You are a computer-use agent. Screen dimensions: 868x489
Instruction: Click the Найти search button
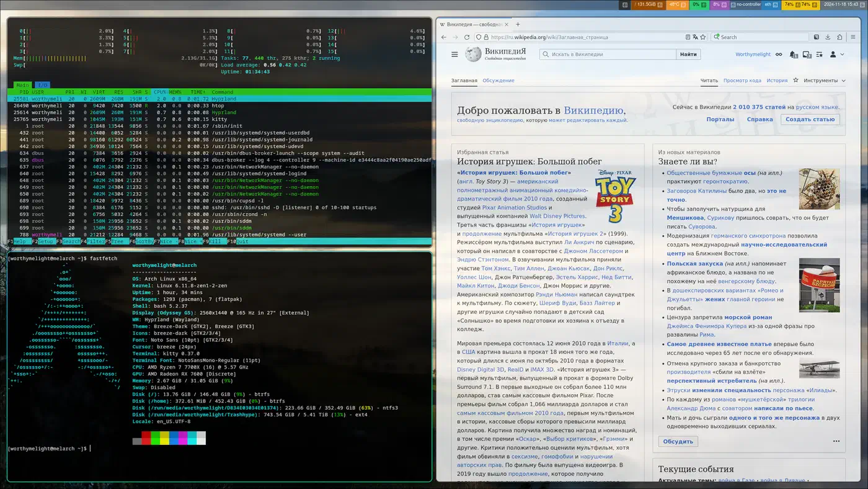pyautogui.click(x=688, y=55)
